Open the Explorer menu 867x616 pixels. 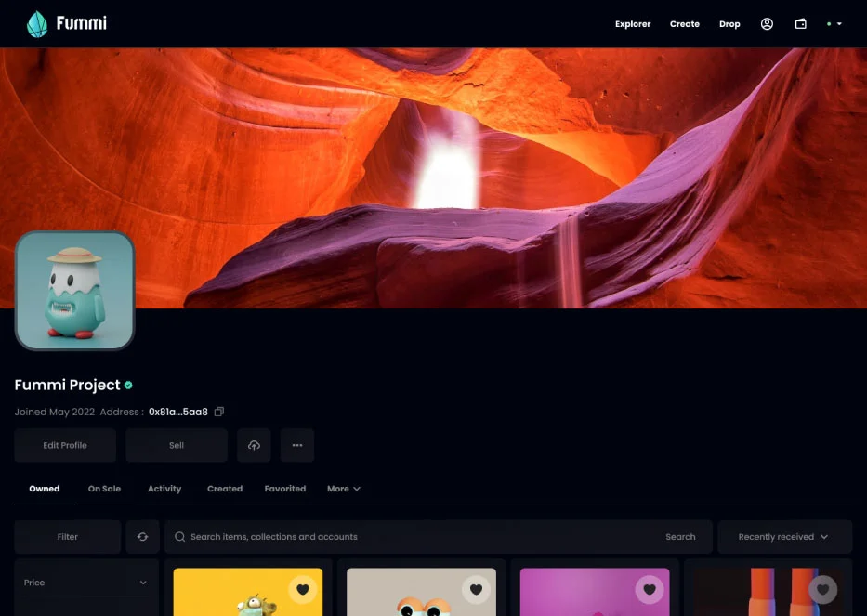coord(633,24)
